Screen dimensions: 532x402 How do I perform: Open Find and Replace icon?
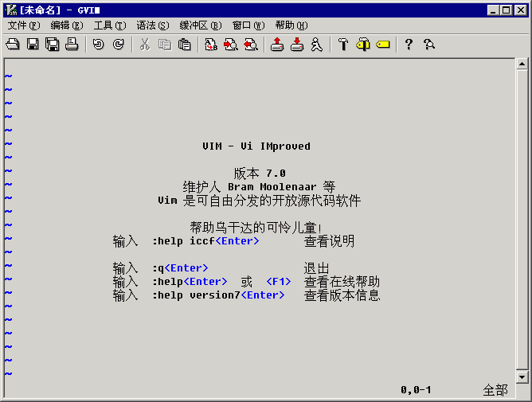211,45
